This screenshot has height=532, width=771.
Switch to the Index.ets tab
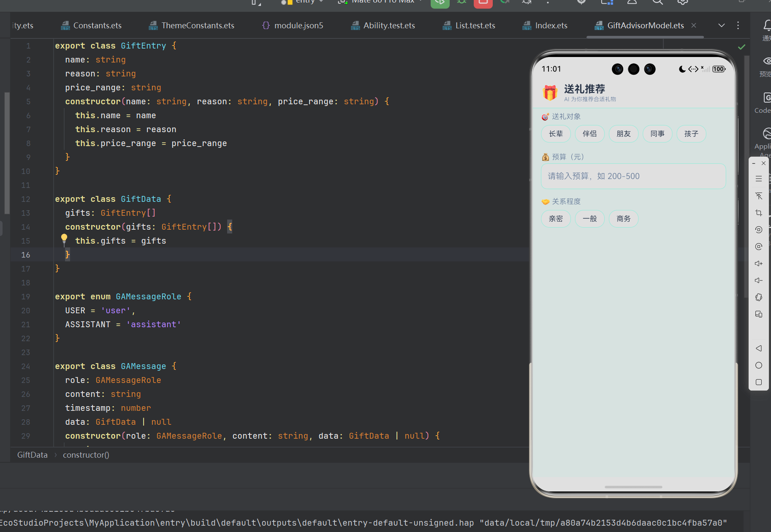click(x=545, y=25)
